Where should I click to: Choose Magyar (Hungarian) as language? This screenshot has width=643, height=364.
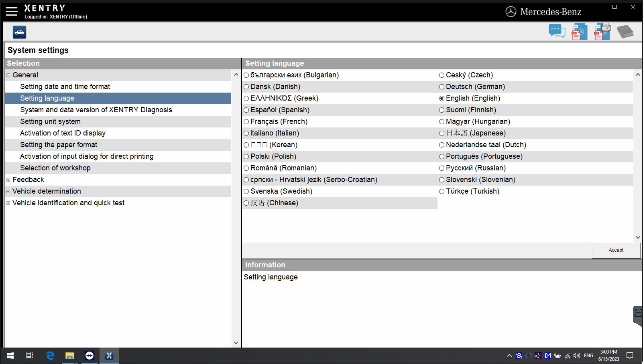(x=442, y=121)
